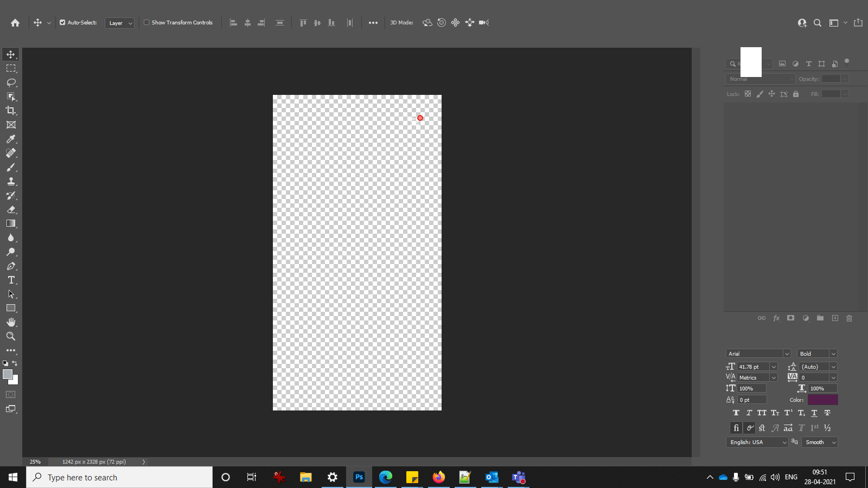Select the Eraser tool
Viewport: 868px width, 488px height.
[11, 209]
